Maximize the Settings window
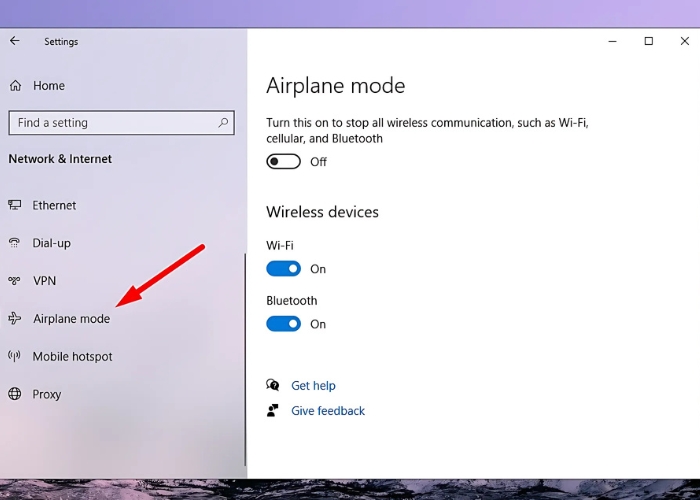Viewport: 700px width, 500px height. click(x=648, y=41)
